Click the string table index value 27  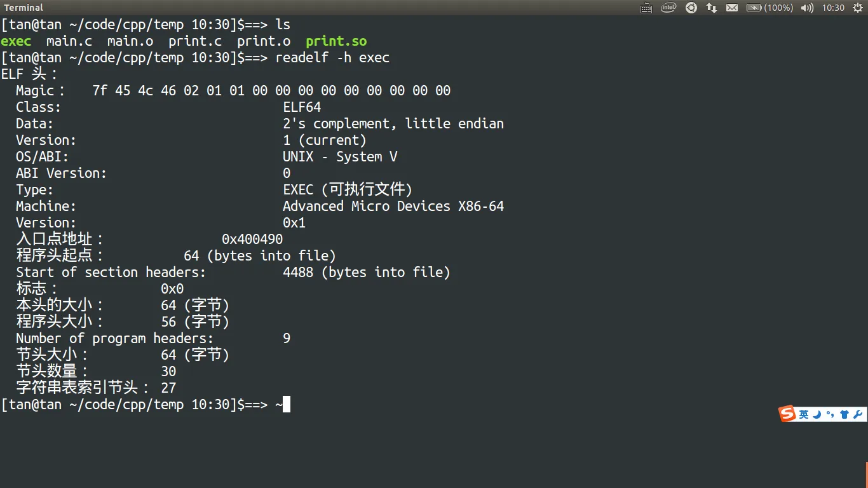[x=168, y=388]
